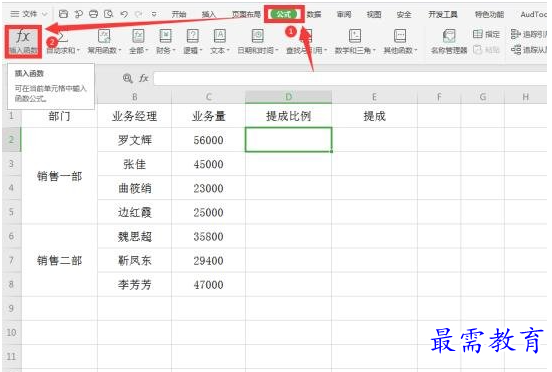Viewport: 552px width, 372px height.
Task: Click the Print Preview icon
Action: tap(109, 14)
